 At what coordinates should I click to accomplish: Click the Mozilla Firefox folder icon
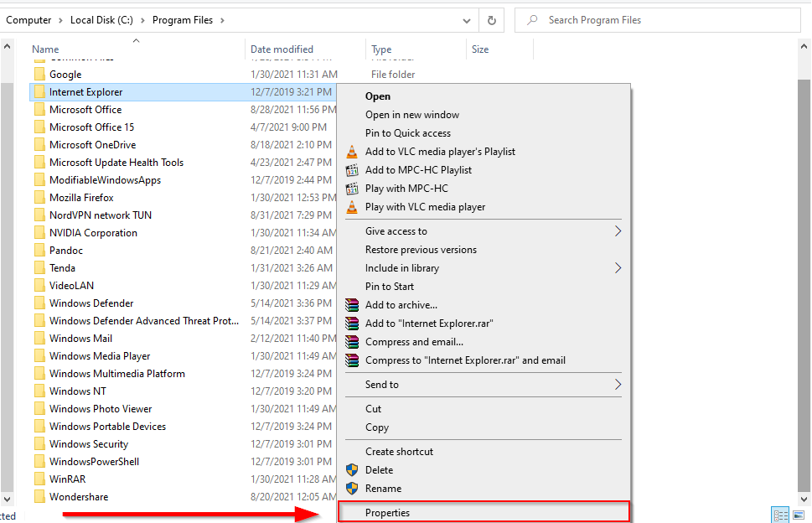39,198
